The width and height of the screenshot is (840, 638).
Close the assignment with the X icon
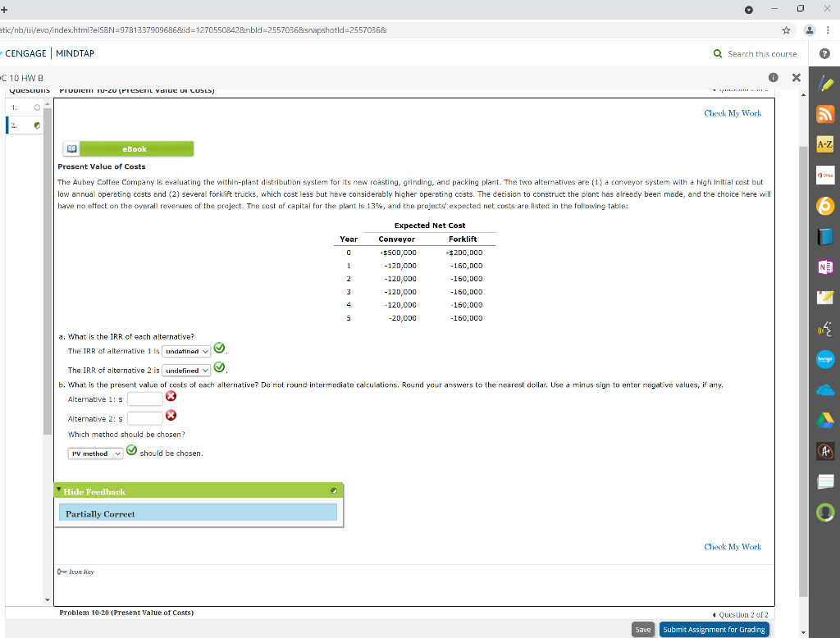click(796, 78)
